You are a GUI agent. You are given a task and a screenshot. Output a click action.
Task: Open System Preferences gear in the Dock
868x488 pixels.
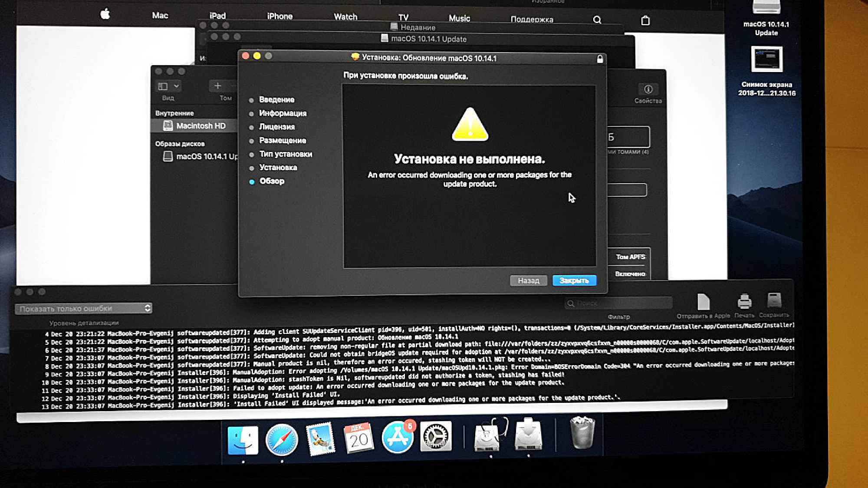436,436
